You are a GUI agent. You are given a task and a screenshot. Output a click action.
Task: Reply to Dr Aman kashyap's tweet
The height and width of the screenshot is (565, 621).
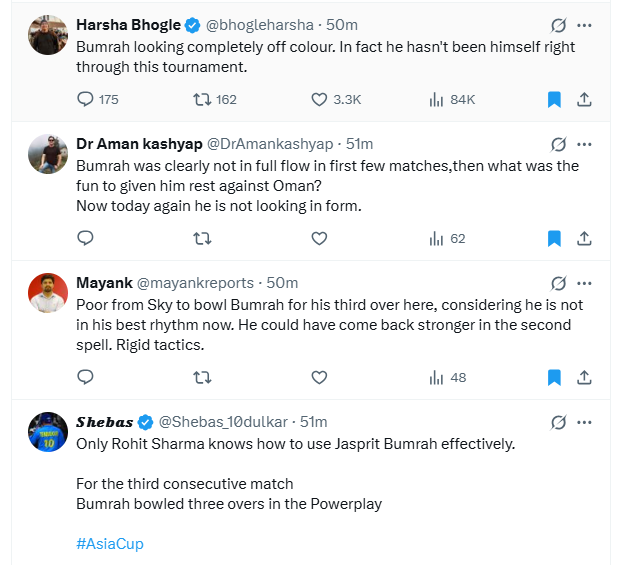85,238
